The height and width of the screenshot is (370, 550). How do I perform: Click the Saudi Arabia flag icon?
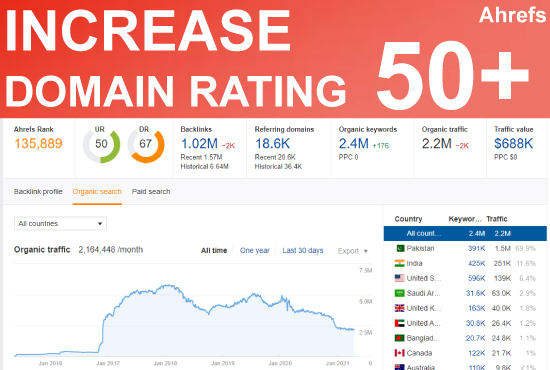click(400, 293)
